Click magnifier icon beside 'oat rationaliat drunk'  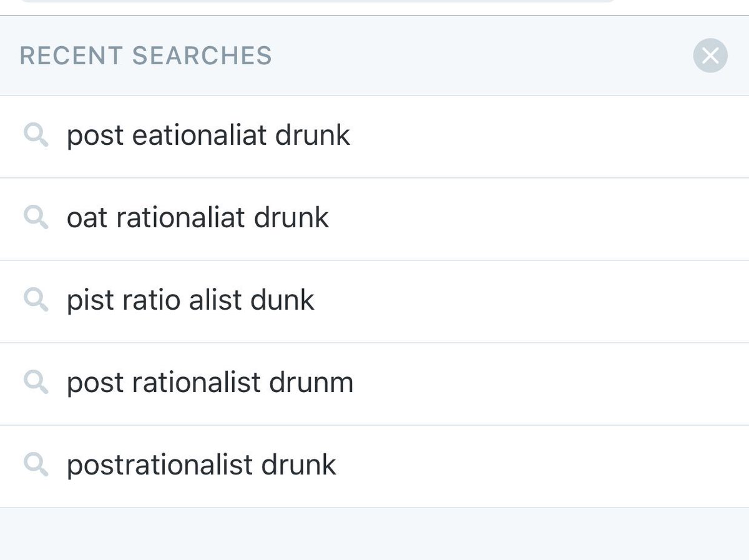pos(36,217)
